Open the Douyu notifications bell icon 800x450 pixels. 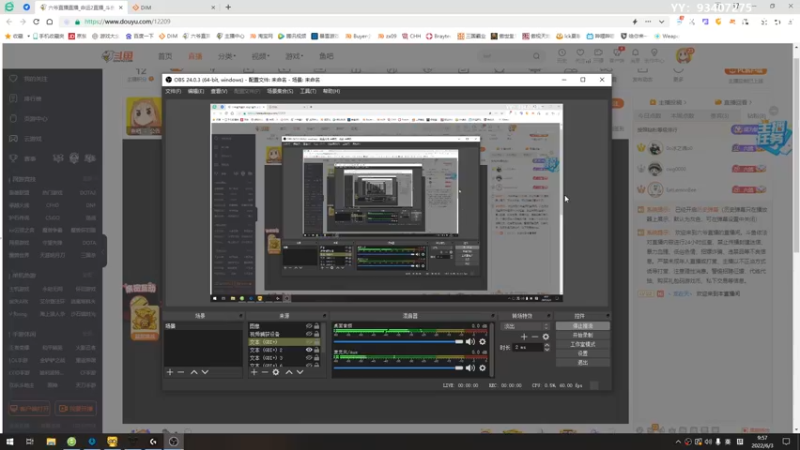click(635, 53)
